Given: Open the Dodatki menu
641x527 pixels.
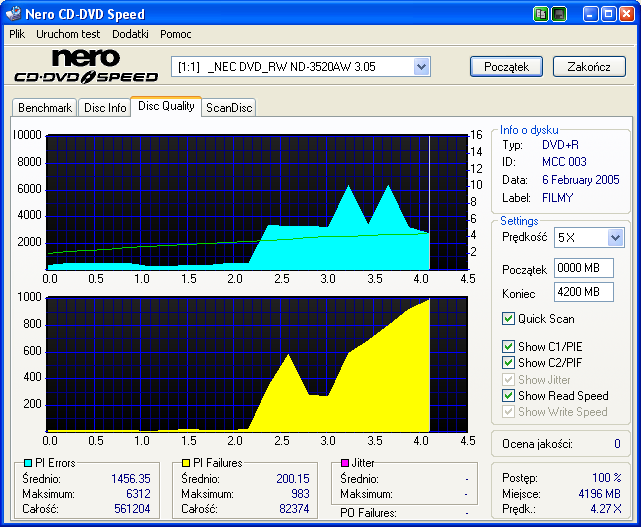Looking at the screenshot, I should click(130, 34).
